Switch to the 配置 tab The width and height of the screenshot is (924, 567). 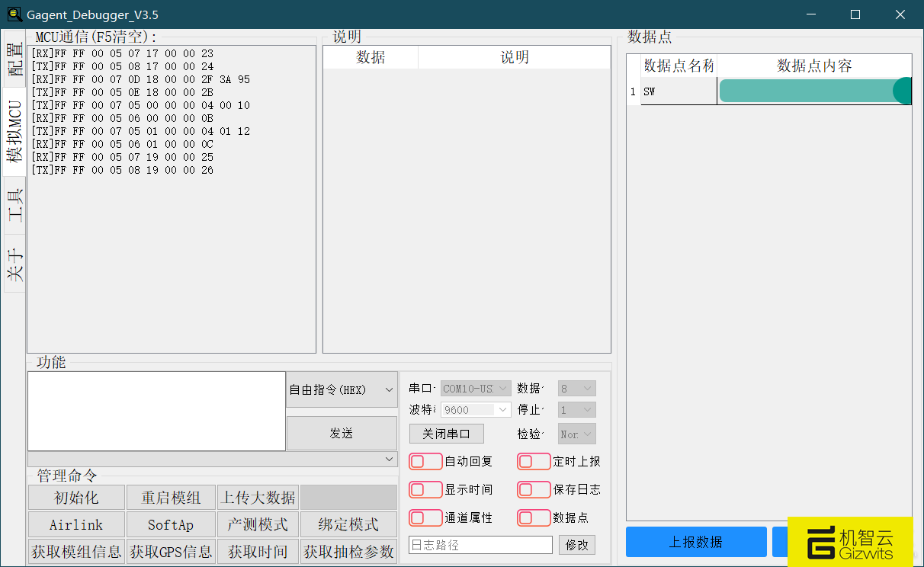(x=14, y=59)
